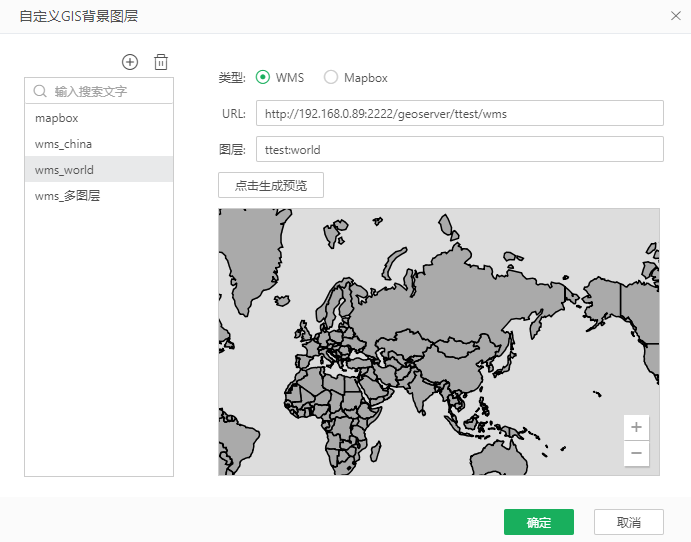Click the add new layer plus icon
The width and height of the screenshot is (691, 542).
[130, 62]
